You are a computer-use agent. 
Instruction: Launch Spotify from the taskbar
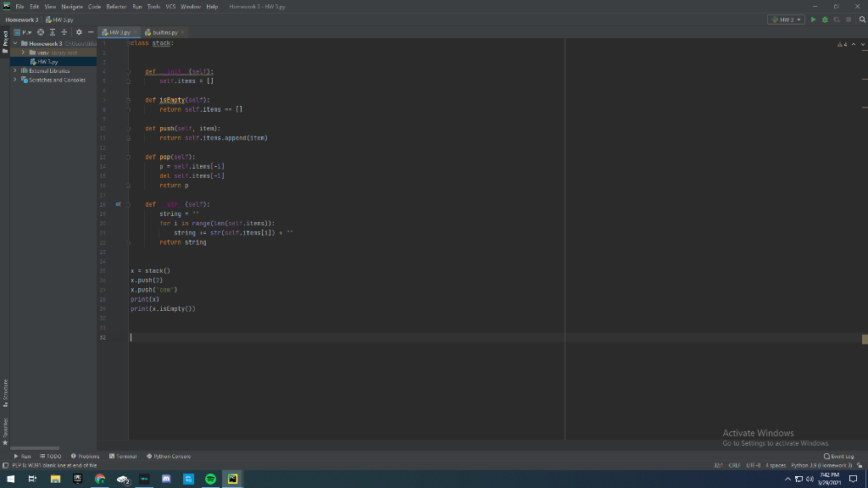click(210, 479)
